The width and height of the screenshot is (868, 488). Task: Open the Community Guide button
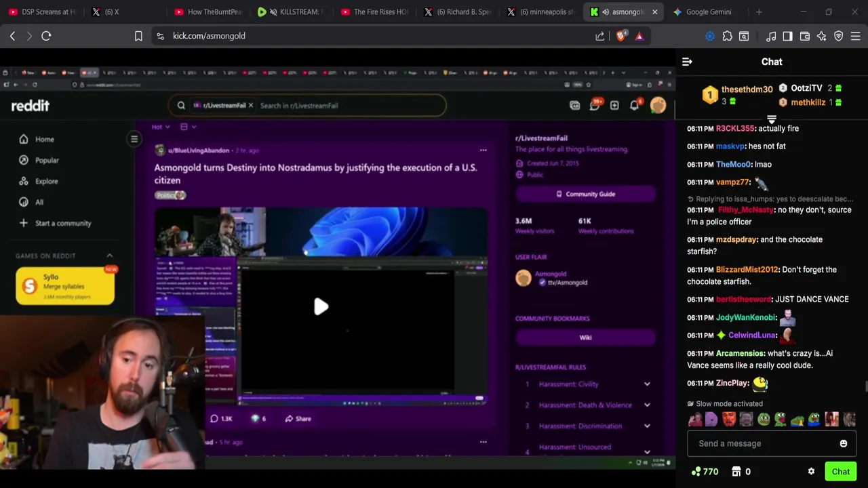[585, 195]
